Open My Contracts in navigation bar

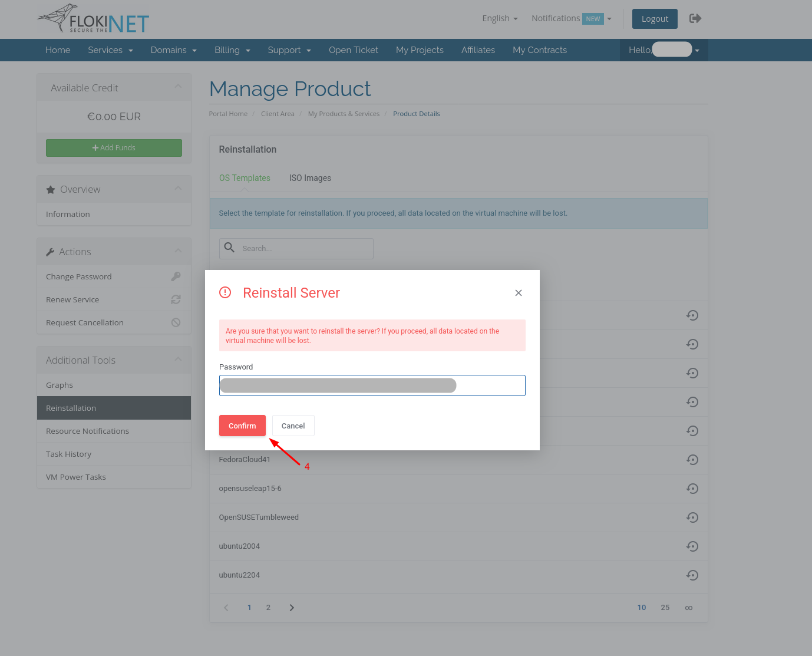[x=539, y=50]
